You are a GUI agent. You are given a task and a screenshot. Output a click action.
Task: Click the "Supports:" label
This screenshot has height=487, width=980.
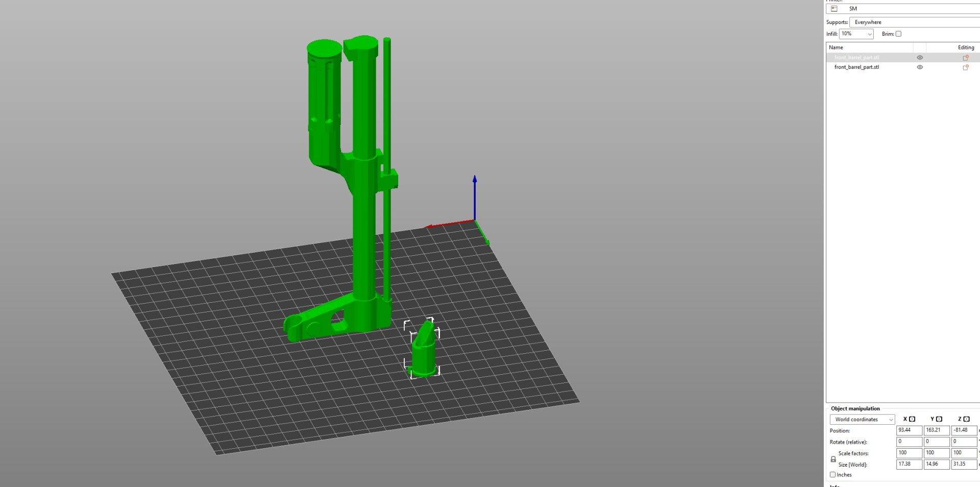tap(837, 22)
